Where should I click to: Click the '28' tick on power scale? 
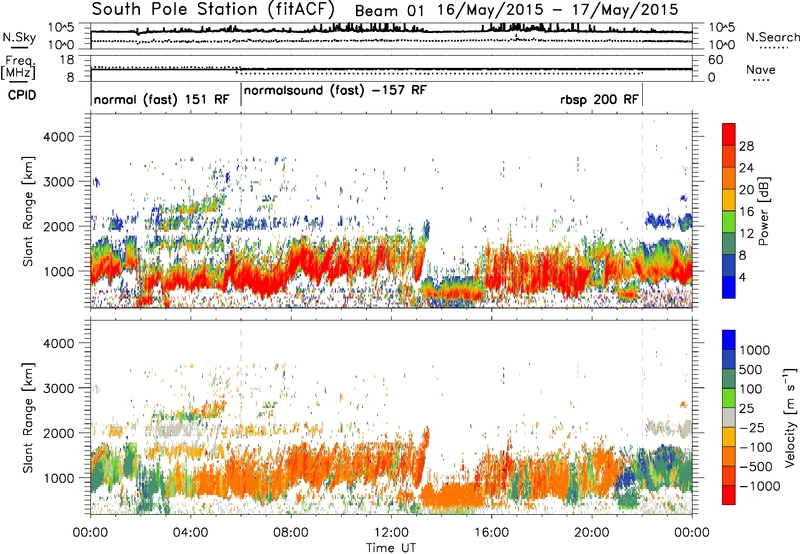click(x=745, y=146)
